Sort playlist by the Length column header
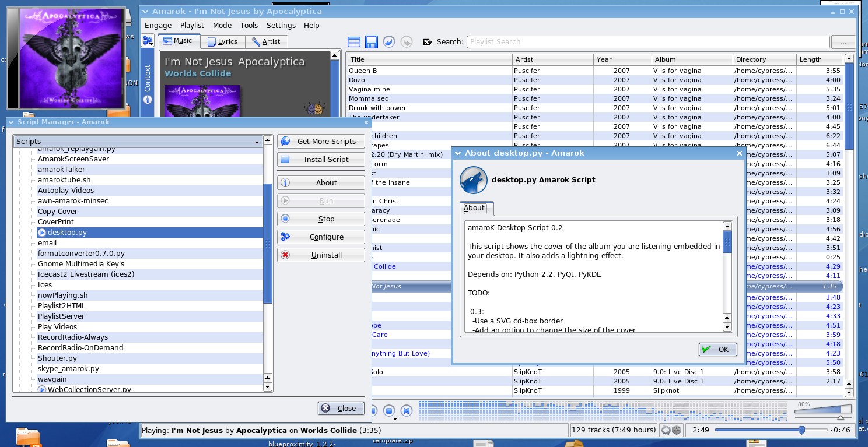This screenshot has width=868, height=447. pyautogui.click(x=820, y=59)
